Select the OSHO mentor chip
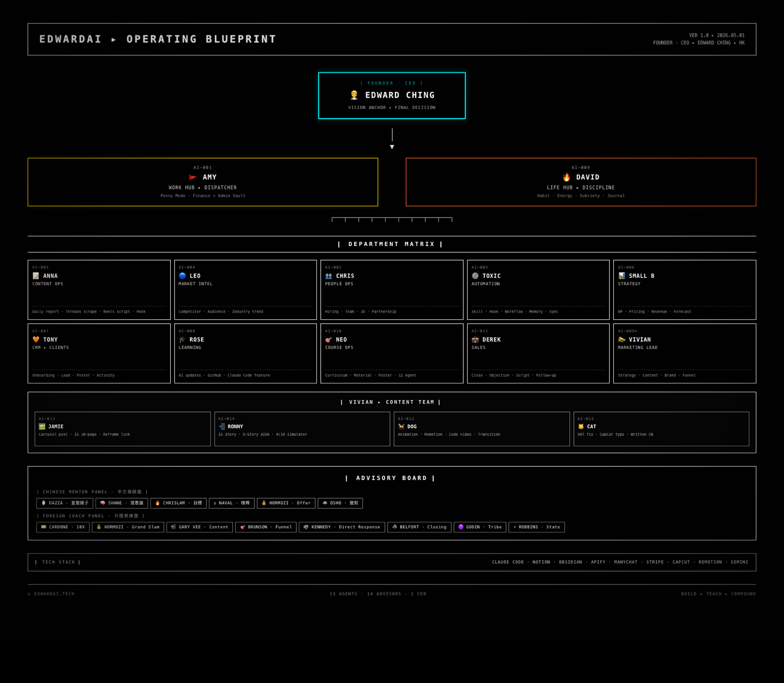The width and height of the screenshot is (784, 683). [340, 503]
